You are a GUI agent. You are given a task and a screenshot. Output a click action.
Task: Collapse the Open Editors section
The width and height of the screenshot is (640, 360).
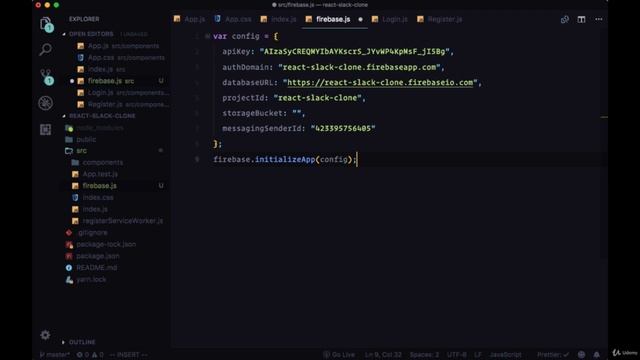[x=91, y=34]
